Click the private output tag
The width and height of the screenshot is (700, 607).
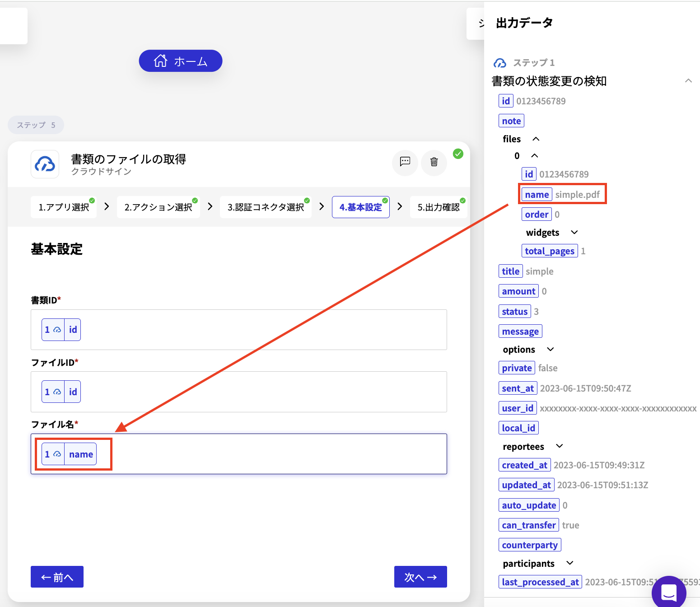click(x=517, y=368)
